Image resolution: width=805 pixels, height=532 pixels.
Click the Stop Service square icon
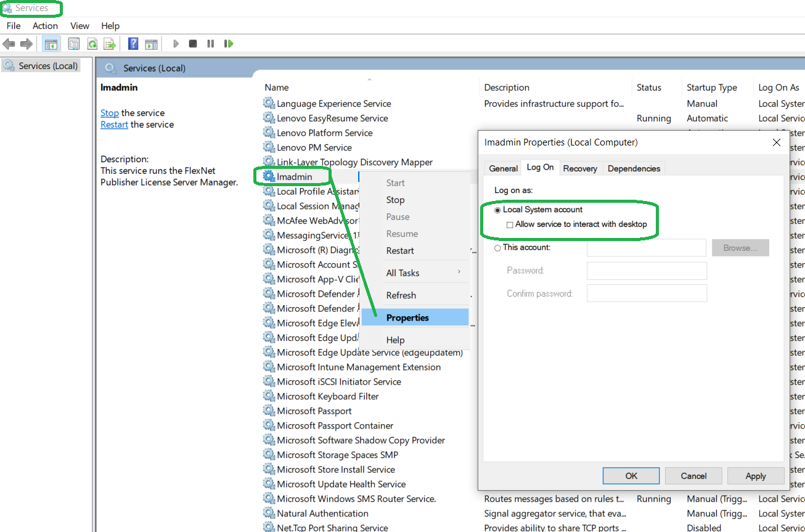click(193, 44)
